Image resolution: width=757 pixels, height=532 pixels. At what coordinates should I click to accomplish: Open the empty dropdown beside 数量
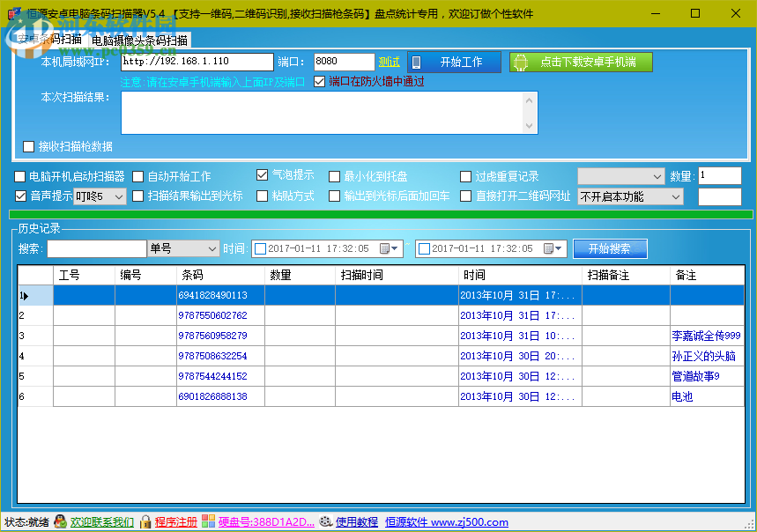tap(621, 176)
